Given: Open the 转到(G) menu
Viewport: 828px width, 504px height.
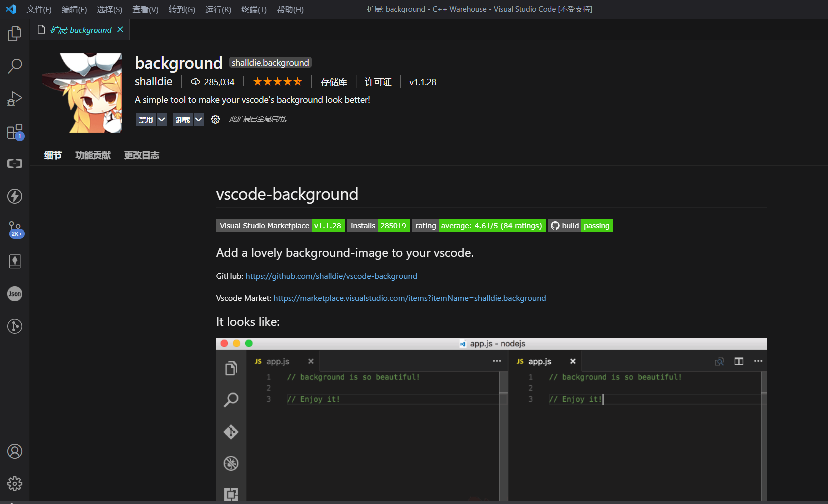Looking at the screenshot, I should [182, 9].
